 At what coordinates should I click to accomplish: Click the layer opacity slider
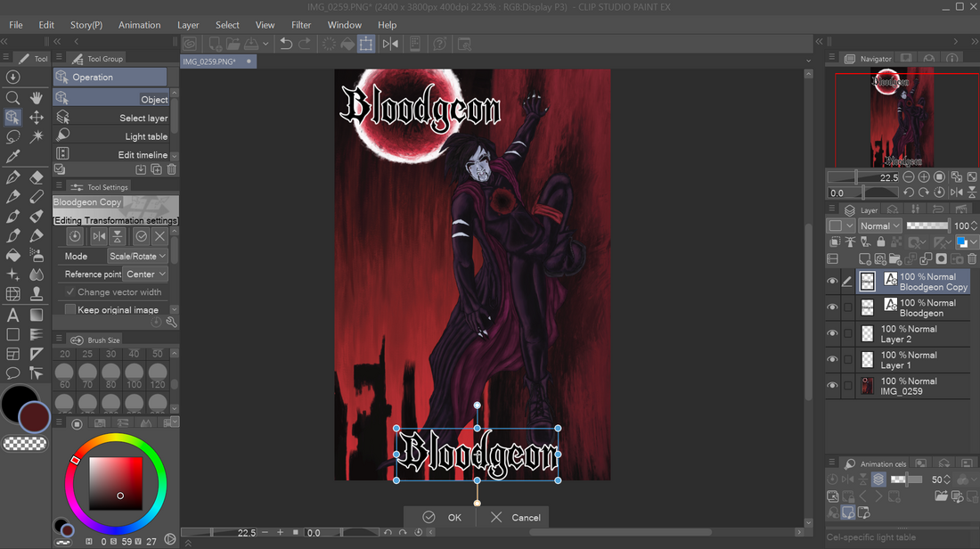[927, 225]
